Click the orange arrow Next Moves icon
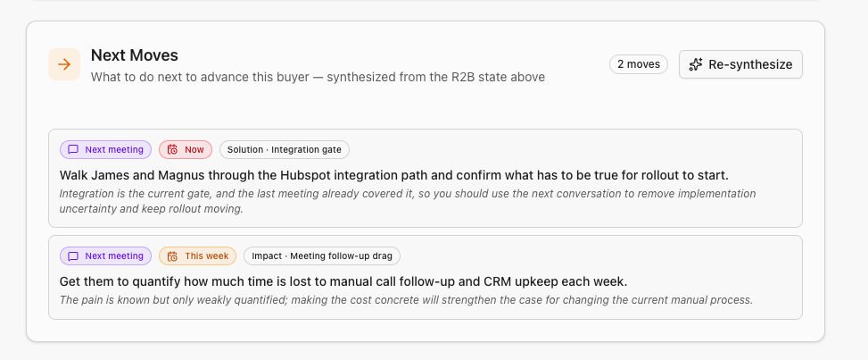868x360 pixels. click(64, 64)
